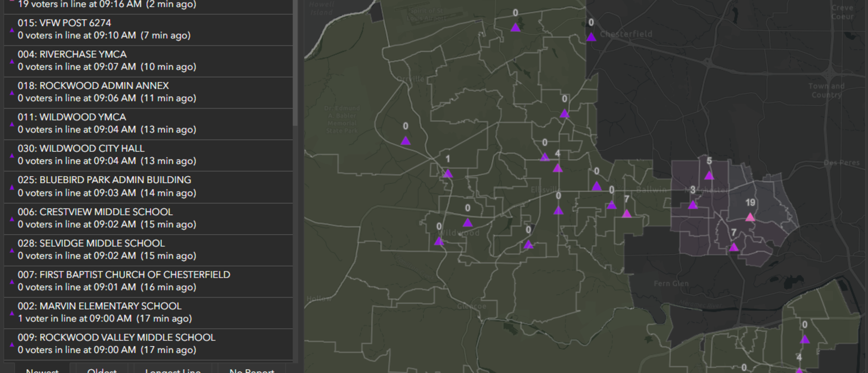Click the 7-voter marker below the 19 marker
The width and height of the screenshot is (868, 373).
coord(734,247)
